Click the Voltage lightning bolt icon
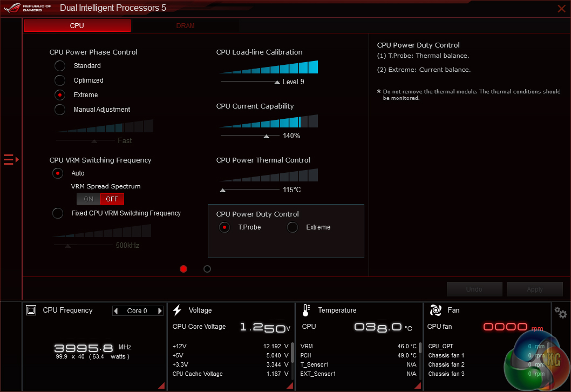 (178, 310)
